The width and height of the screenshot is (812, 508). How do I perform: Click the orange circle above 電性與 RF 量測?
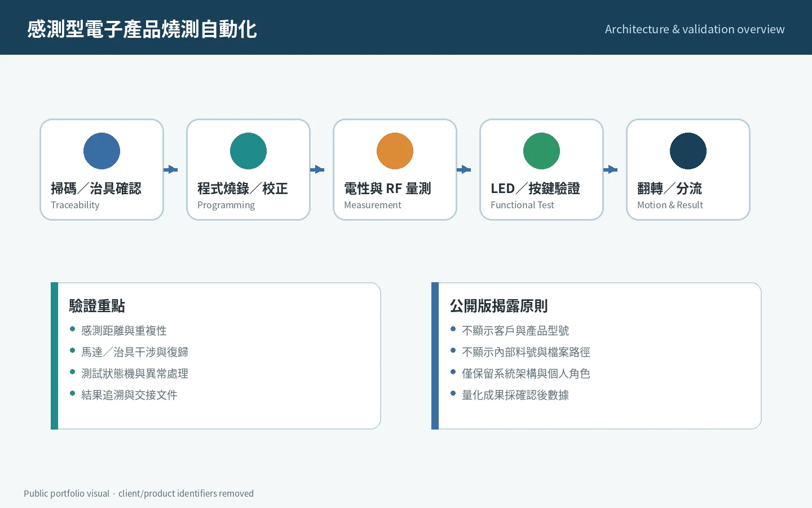click(x=395, y=151)
